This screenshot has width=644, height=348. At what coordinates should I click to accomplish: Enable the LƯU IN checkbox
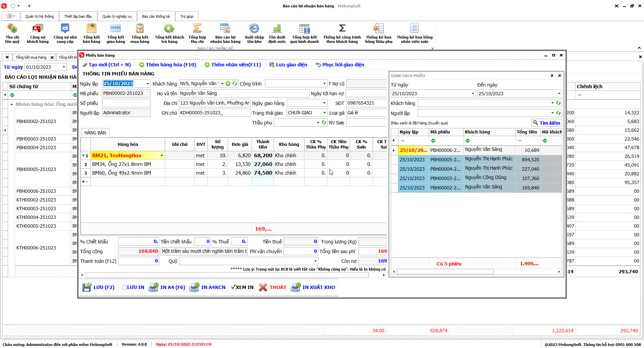pyautogui.click(x=124, y=287)
